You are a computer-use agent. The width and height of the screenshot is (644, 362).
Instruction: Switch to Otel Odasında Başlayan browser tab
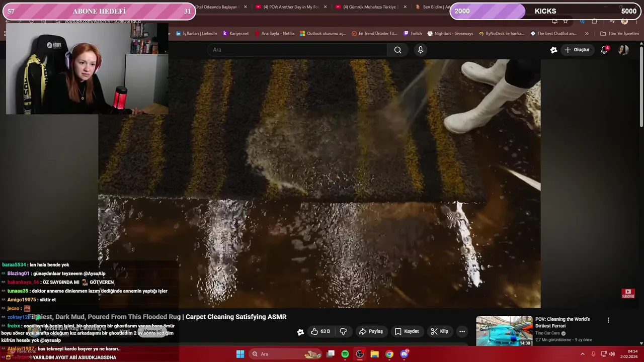tap(217, 7)
